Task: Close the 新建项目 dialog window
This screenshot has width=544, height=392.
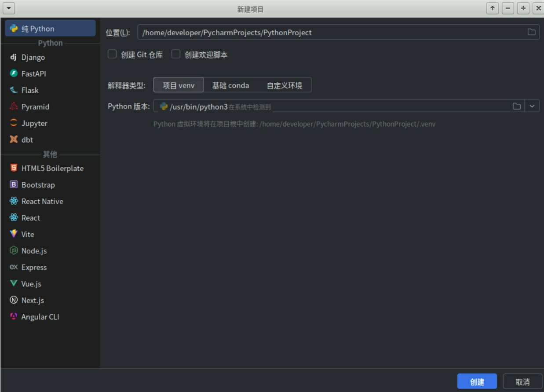Action: 538,8
